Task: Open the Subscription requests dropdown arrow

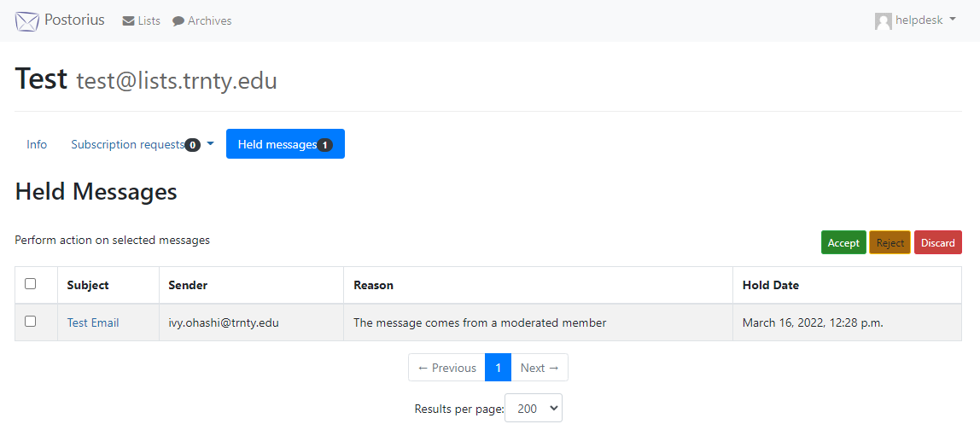Action: (210, 143)
